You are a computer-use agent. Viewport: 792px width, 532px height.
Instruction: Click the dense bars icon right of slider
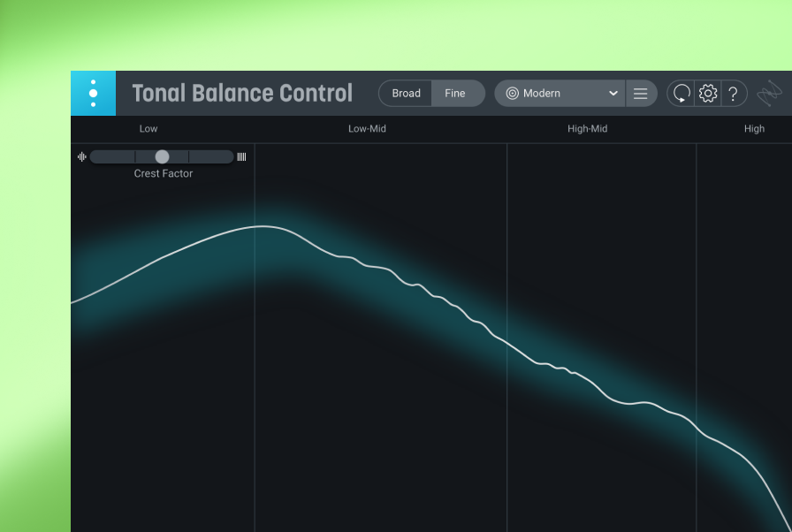[241, 157]
